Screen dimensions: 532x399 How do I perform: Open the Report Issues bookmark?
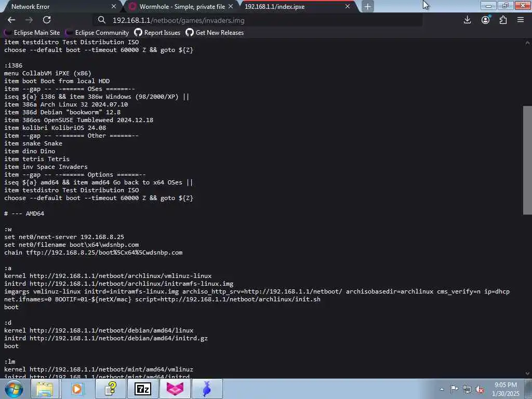[157, 33]
